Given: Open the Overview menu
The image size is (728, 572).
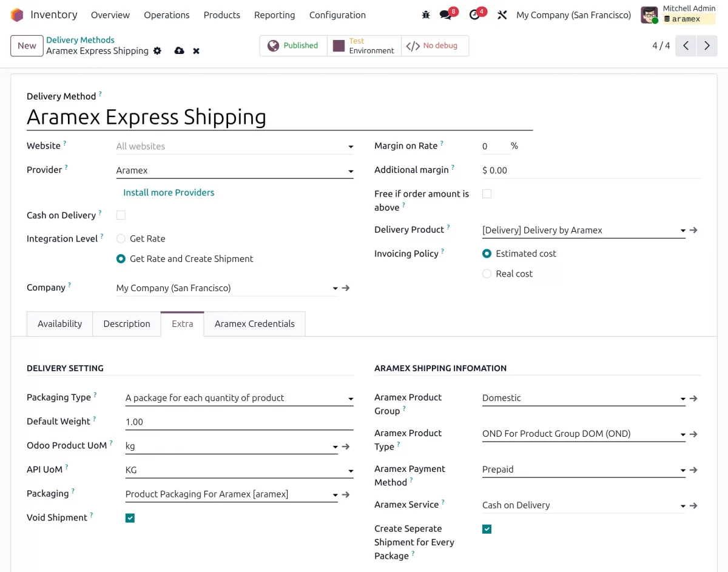Looking at the screenshot, I should tap(110, 15).
